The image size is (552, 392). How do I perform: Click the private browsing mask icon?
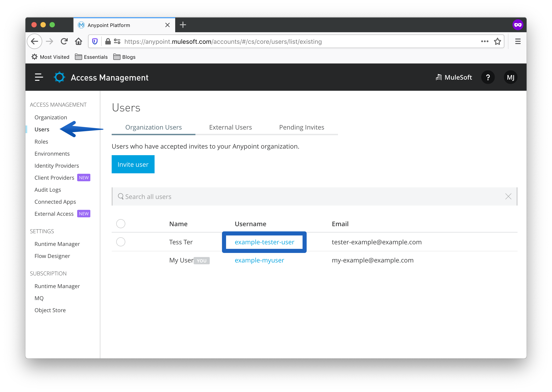tap(517, 25)
